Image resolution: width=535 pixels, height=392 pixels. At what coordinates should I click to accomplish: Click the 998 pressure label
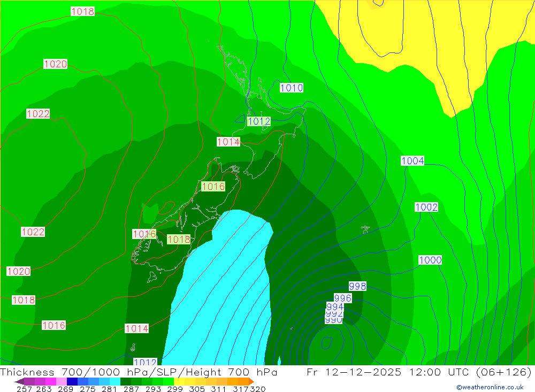(357, 286)
